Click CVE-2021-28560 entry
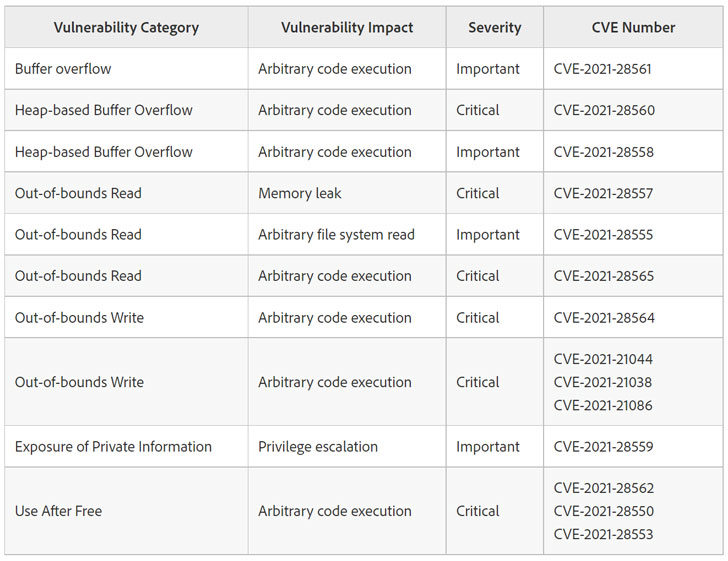Screen dimensions: 728x561 point(604,110)
